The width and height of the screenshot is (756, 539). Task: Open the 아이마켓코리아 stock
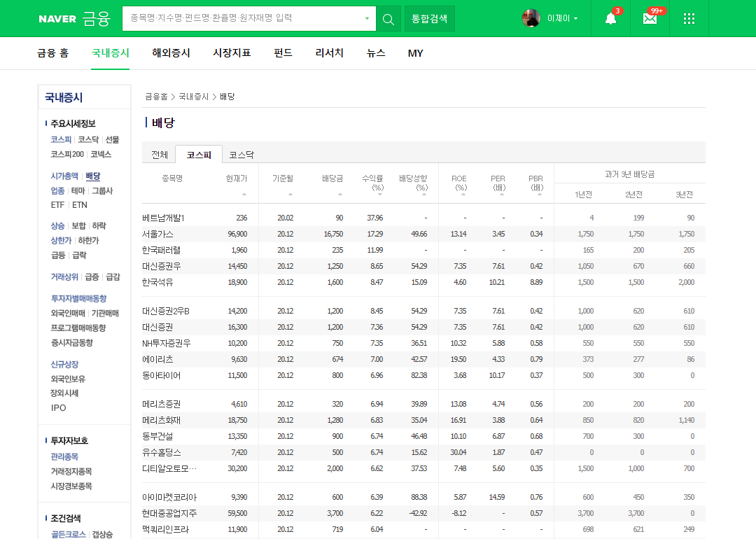(169, 497)
